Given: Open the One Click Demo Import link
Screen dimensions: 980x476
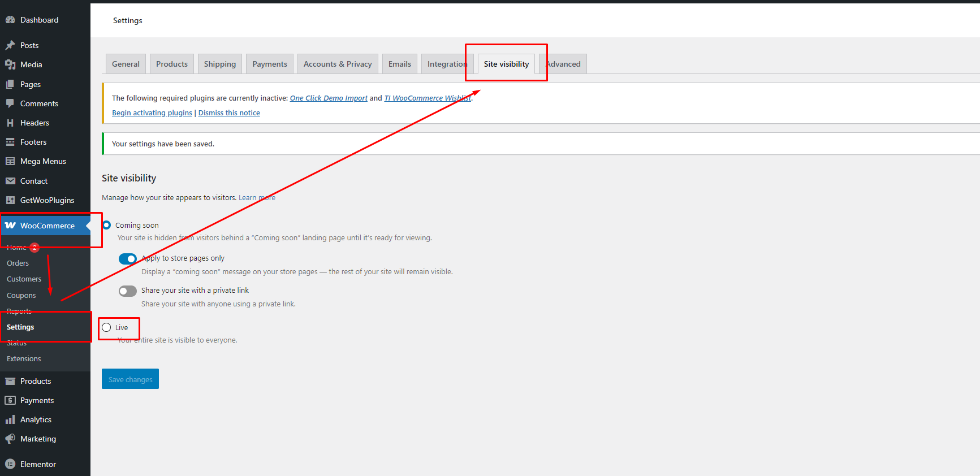Looking at the screenshot, I should click(329, 98).
